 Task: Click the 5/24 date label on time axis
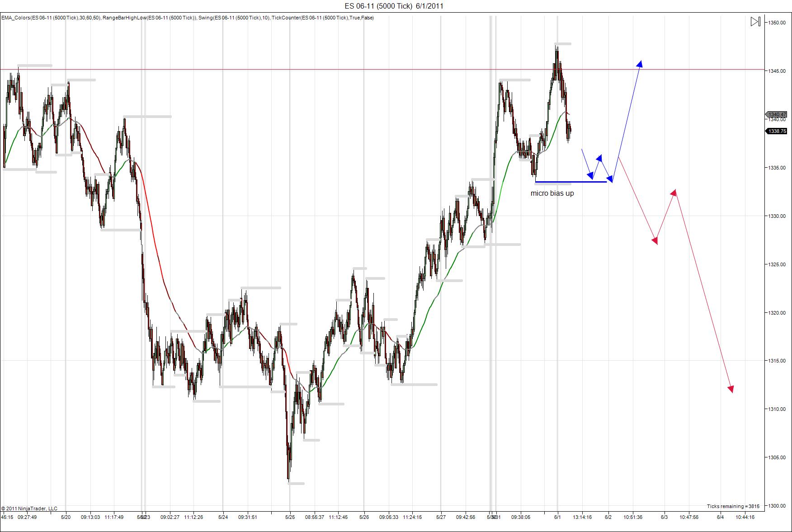[223, 517]
